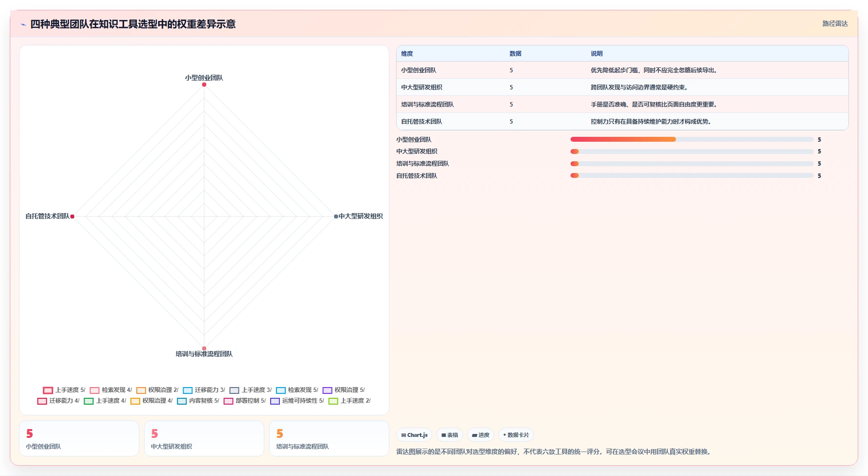Toggle legend item 迁移能力 4/
Image resolution: width=868 pixels, height=476 pixels.
58,401
